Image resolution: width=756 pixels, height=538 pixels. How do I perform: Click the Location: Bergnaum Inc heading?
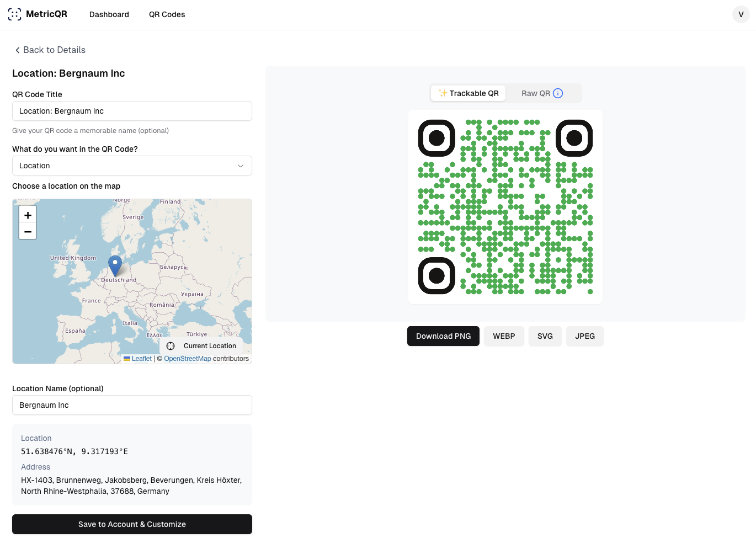coord(68,73)
